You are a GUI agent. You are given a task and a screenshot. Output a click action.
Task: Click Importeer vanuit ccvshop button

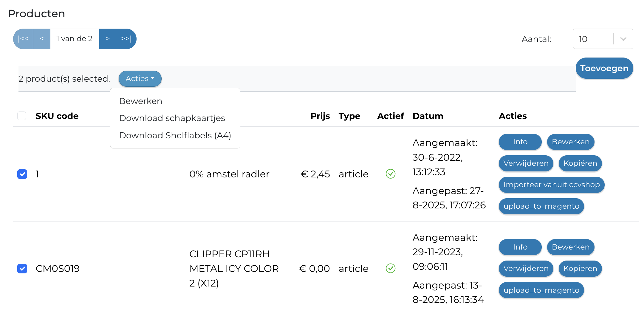tap(551, 185)
